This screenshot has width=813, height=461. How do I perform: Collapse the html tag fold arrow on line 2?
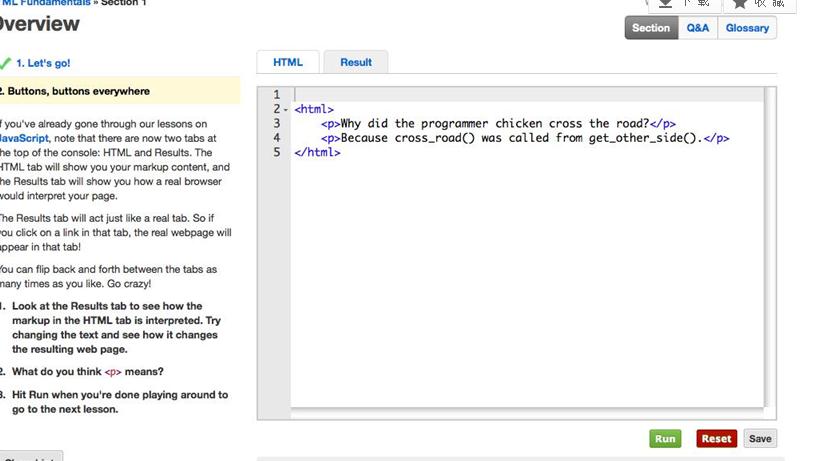tap(286, 110)
